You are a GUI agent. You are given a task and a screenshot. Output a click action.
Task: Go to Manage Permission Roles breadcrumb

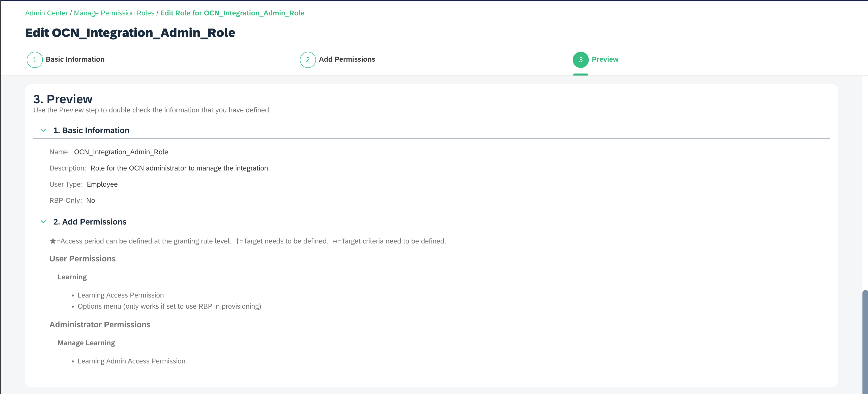click(x=114, y=13)
